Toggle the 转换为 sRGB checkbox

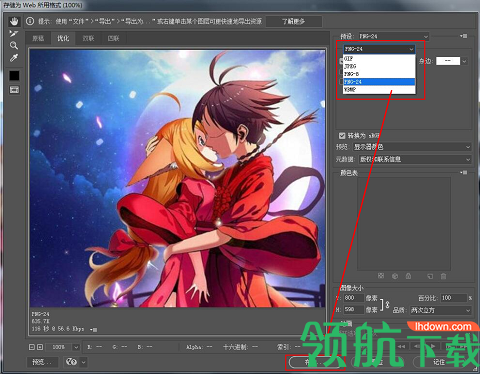[342, 135]
